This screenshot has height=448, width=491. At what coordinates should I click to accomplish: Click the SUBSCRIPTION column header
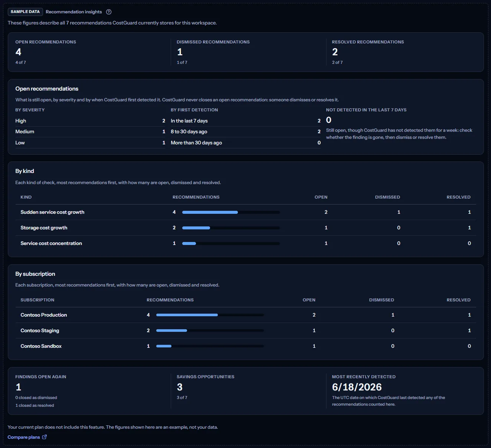coord(37,300)
